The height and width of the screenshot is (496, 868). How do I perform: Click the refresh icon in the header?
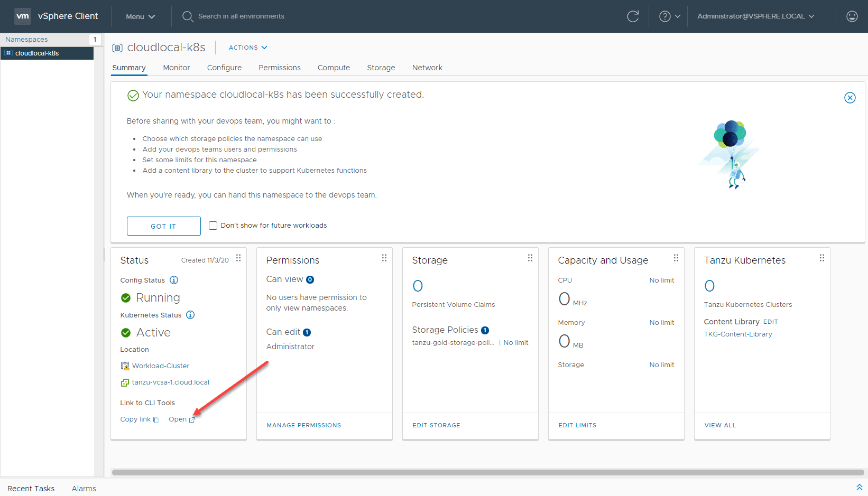click(x=633, y=16)
